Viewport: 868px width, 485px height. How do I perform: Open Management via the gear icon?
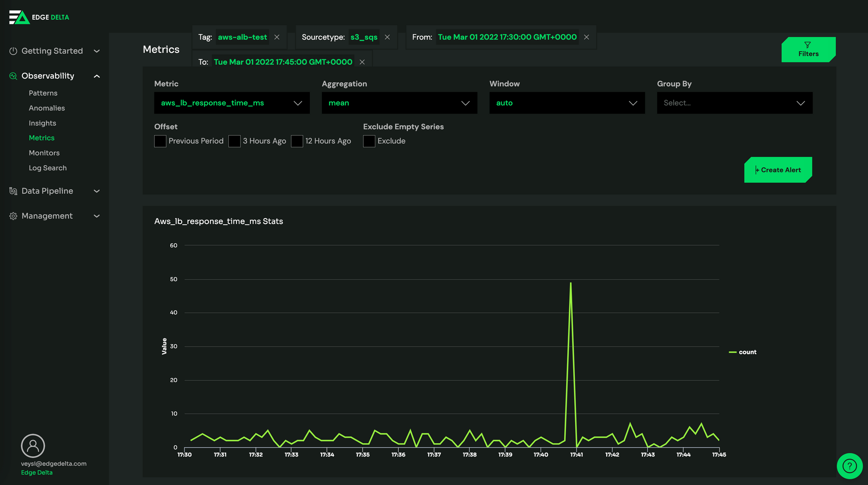coord(12,216)
